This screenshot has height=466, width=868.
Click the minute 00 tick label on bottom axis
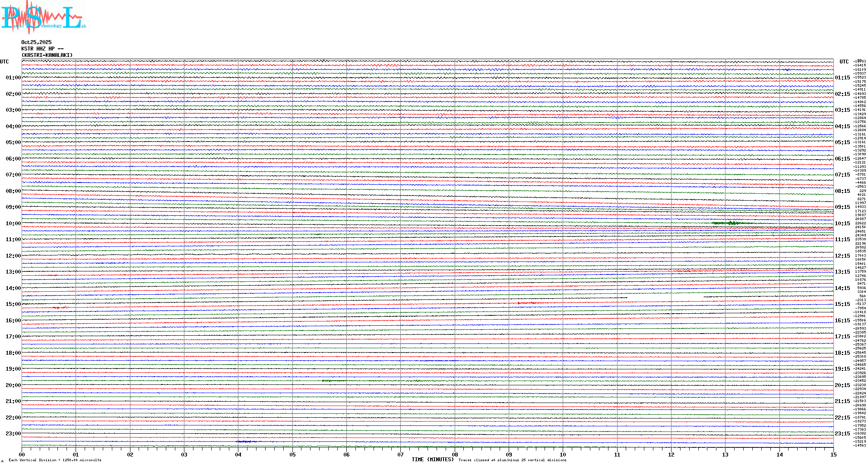coord(22,455)
